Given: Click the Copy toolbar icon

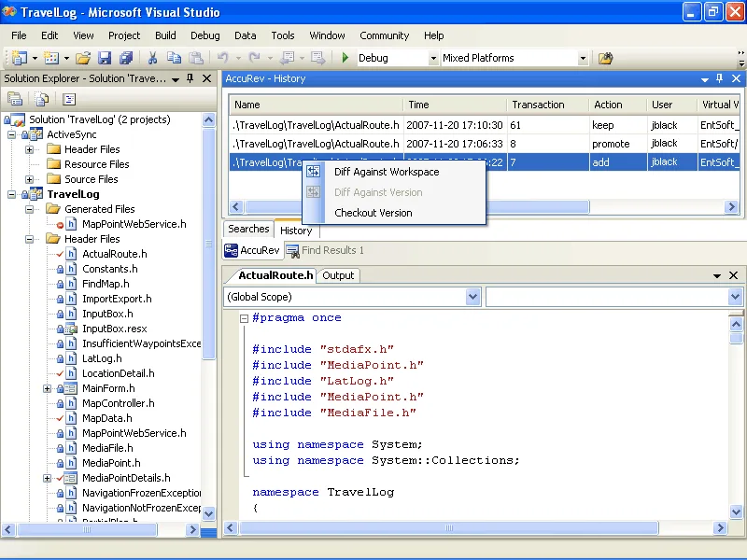Looking at the screenshot, I should click(x=174, y=58).
